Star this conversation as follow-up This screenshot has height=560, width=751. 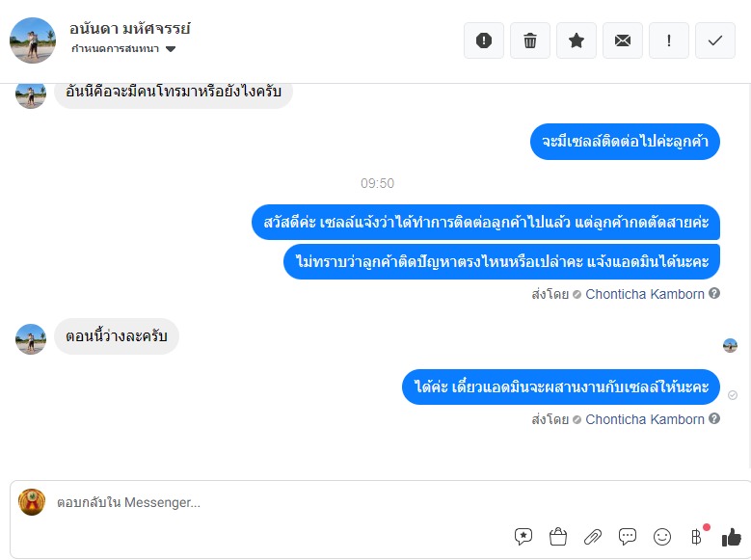pyautogui.click(x=577, y=40)
